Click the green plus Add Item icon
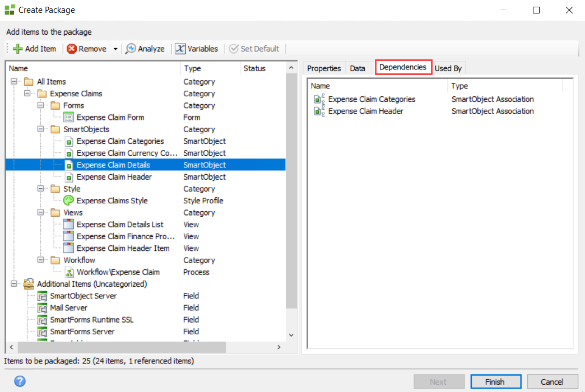The image size is (585, 392). pos(17,49)
